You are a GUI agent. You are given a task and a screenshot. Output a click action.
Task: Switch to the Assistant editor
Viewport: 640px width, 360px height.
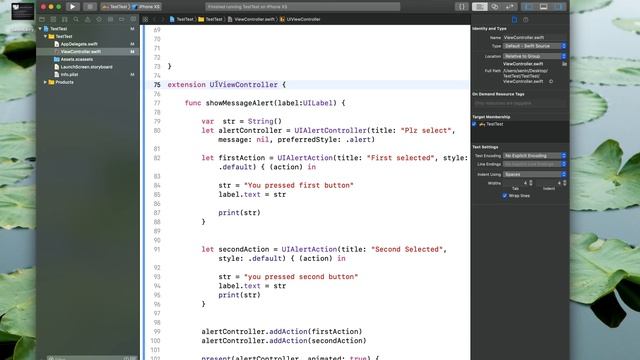[495, 7]
